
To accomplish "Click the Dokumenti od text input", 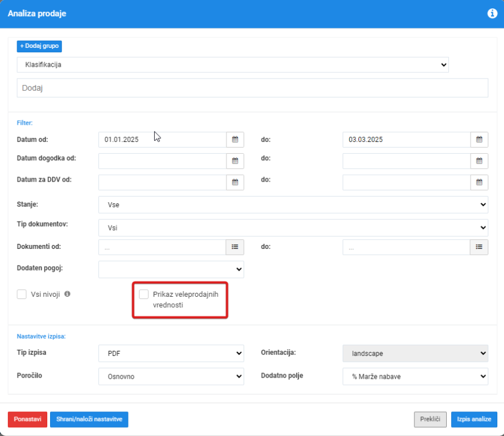I will pos(162,247).
